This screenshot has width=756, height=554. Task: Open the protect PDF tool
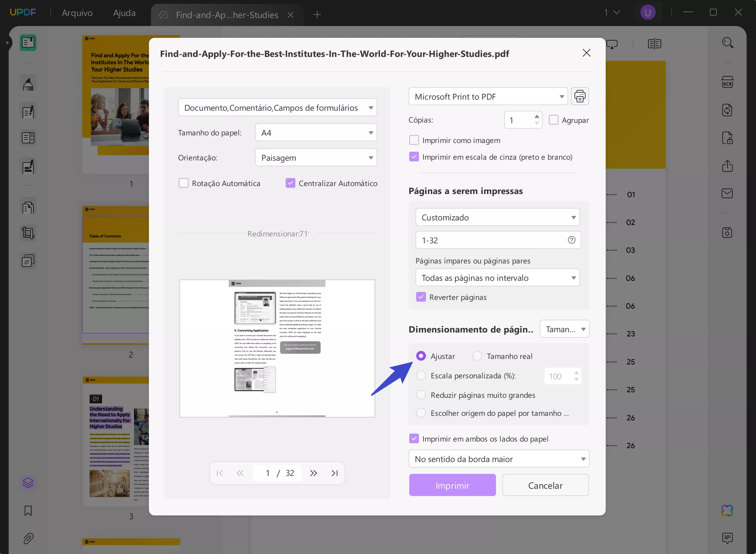(728, 138)
